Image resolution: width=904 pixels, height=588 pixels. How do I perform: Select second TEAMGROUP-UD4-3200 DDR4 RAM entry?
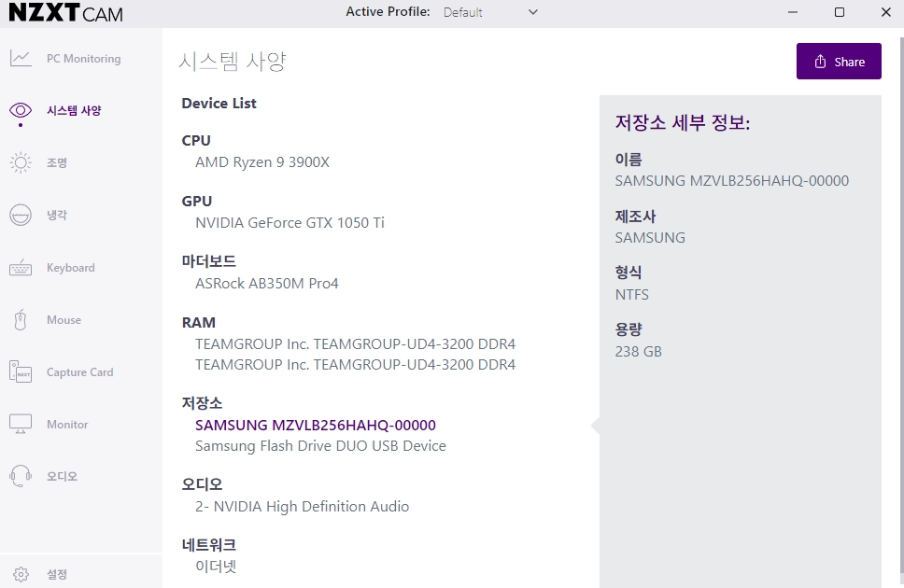[355, 365]
